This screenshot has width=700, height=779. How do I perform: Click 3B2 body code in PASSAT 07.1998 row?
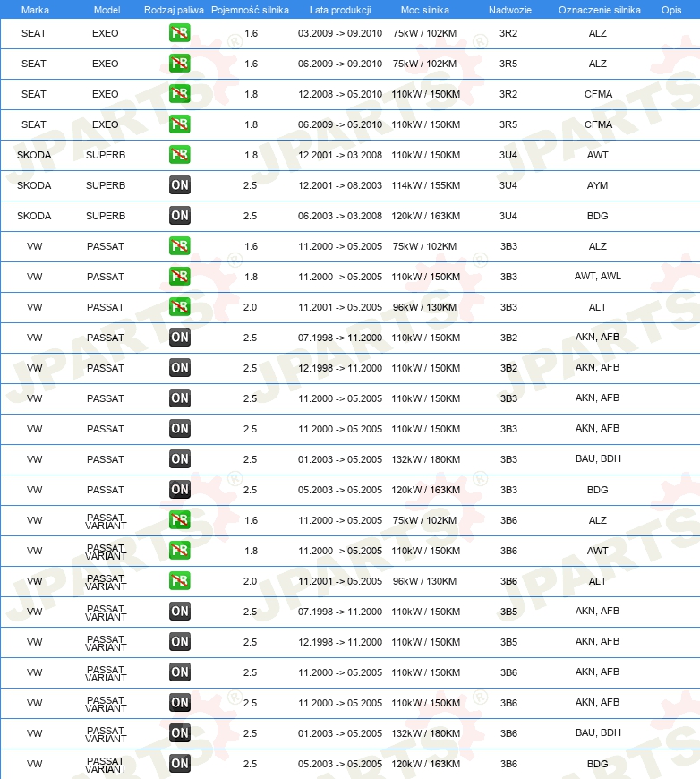pos(508,338)
